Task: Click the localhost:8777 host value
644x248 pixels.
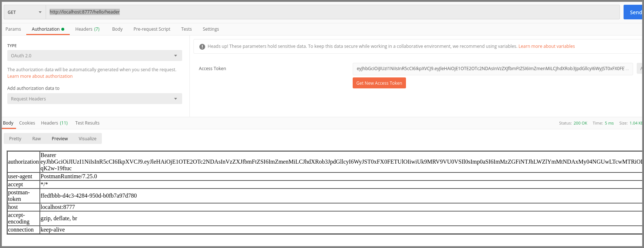Action: pyautogui.click(x=58, y=207)
